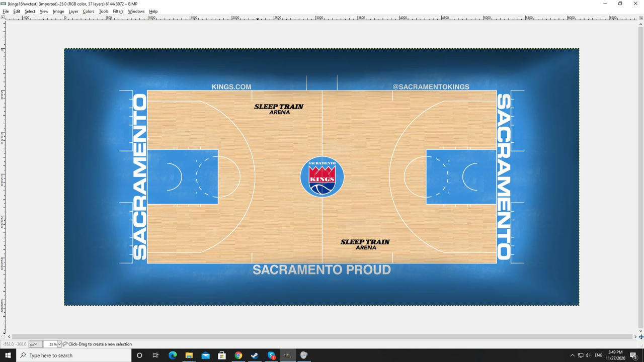The image size is (644, 362).
Task: Open the clock showing 3:49 PM
Action: click(615, 355)
